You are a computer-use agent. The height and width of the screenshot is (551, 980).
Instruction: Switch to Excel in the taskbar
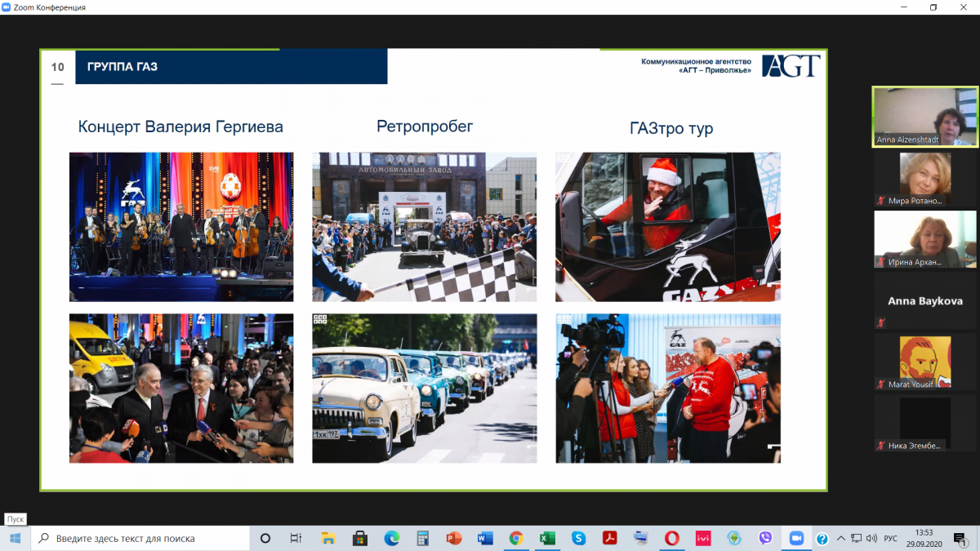pos(547,538)
